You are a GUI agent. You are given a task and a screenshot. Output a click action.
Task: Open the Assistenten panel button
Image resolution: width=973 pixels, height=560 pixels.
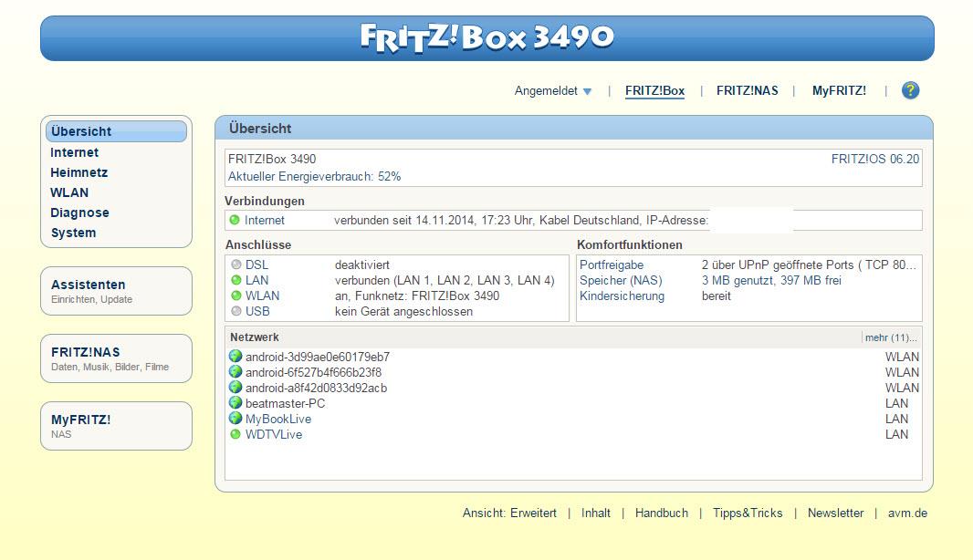pos(116,291)
